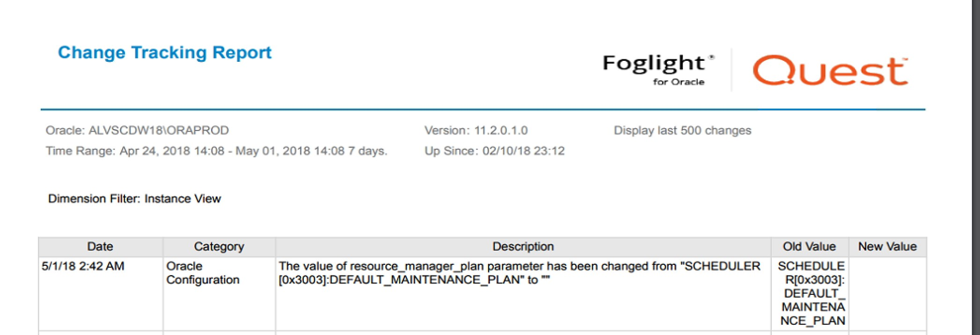Click the Oracle ALVSCDW18\ORAPROD instance text
The height and width of the screenshot is (335, 980).
137,131
